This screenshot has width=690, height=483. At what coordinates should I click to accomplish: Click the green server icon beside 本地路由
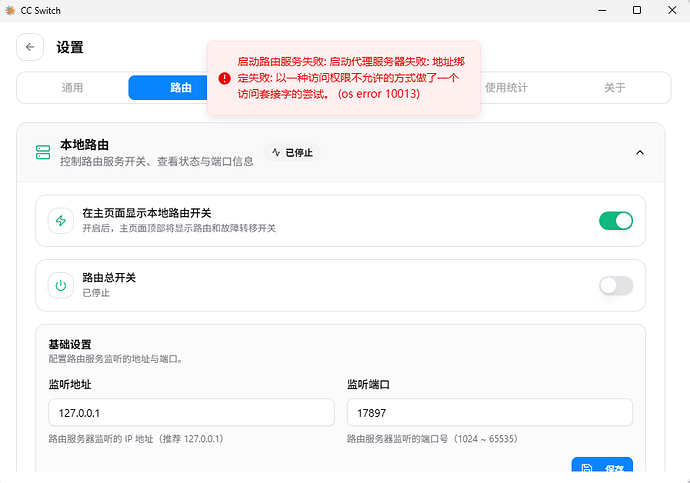coord(43,152)
